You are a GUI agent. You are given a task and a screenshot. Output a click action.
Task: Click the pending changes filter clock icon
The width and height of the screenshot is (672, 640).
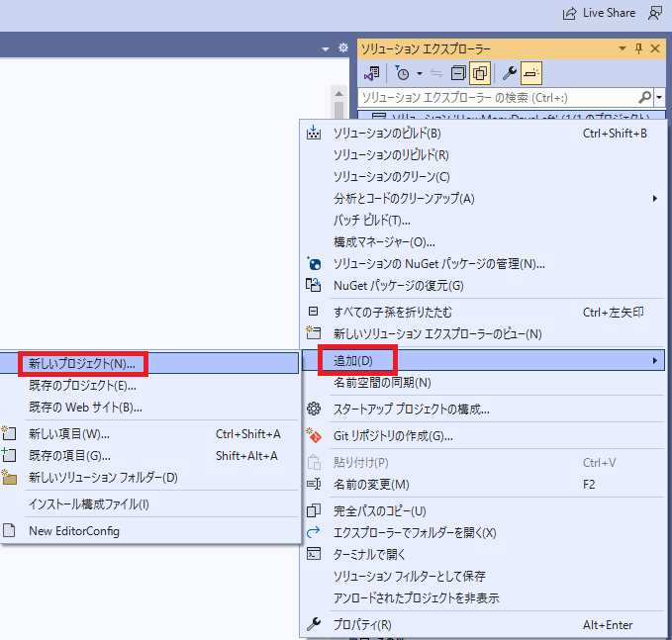tap(402, 73)
